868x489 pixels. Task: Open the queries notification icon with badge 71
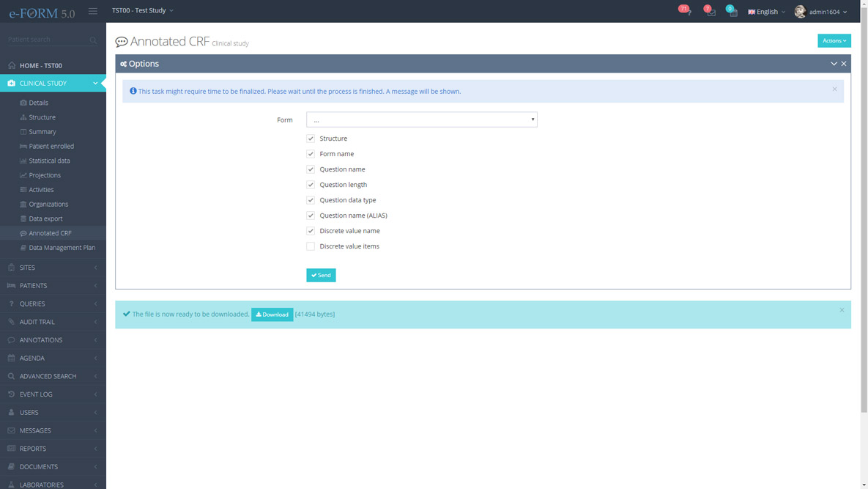pos(687,12)
